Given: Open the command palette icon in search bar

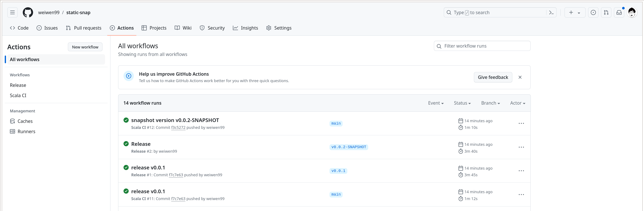Looking at the screenshot, I should point(551,12).
